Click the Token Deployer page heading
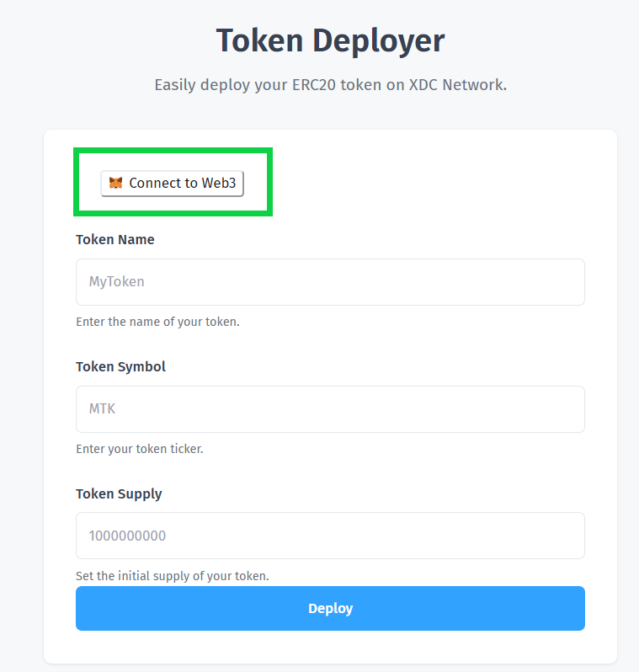The height and width of the screenshot is (672, 639). tap(330, 40)
